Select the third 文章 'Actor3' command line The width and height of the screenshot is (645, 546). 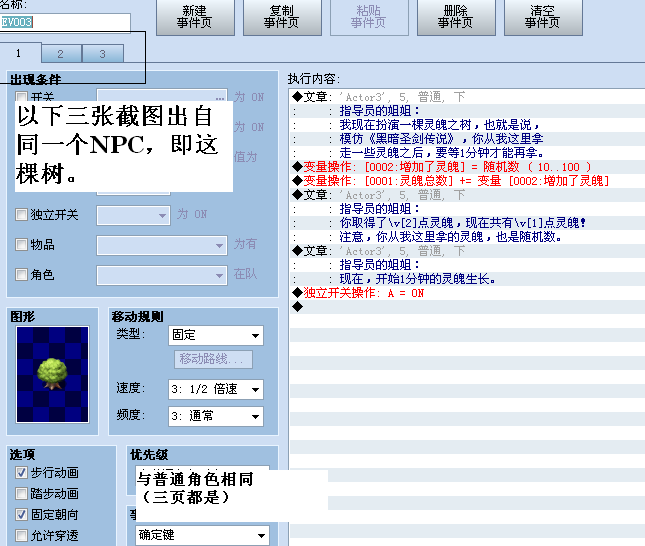[x=467, y=251]
